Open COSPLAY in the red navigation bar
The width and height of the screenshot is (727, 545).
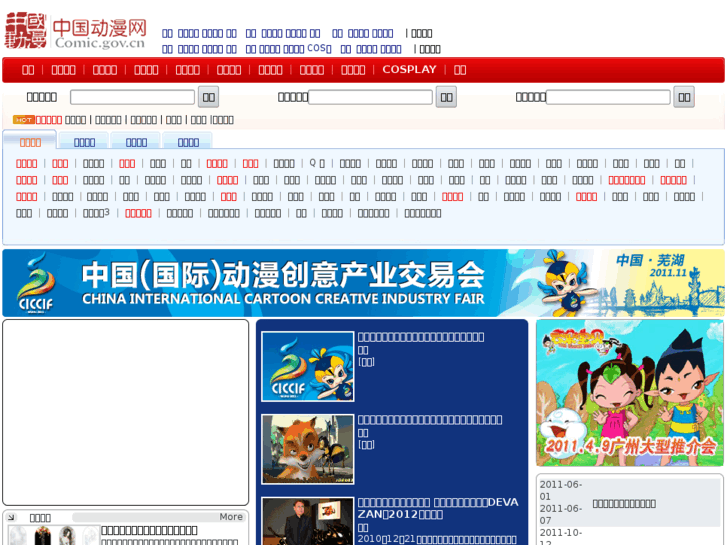(409, 70)
